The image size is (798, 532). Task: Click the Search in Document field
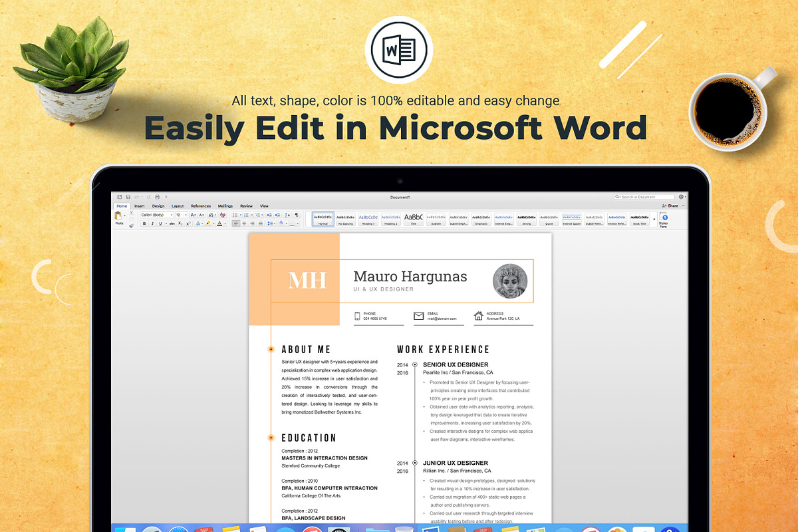point(644,197)
